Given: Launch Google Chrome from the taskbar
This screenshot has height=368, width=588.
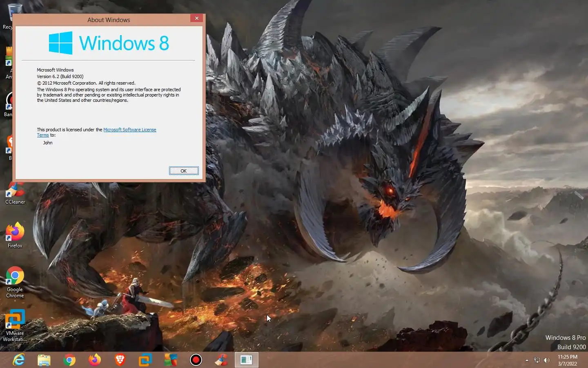Looking at the screenshot, I should (x=69, y=360).
